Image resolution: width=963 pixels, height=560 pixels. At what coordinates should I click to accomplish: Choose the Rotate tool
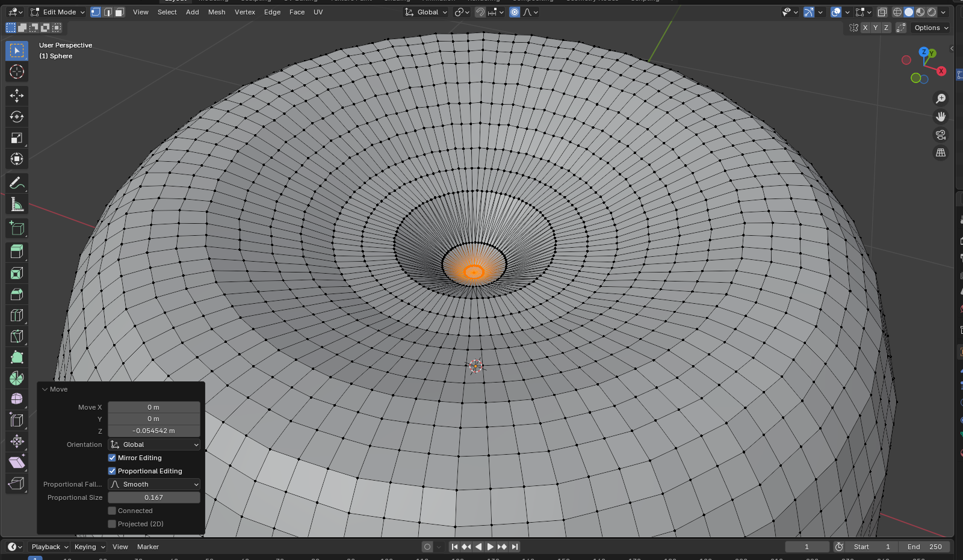pos(17,117)
